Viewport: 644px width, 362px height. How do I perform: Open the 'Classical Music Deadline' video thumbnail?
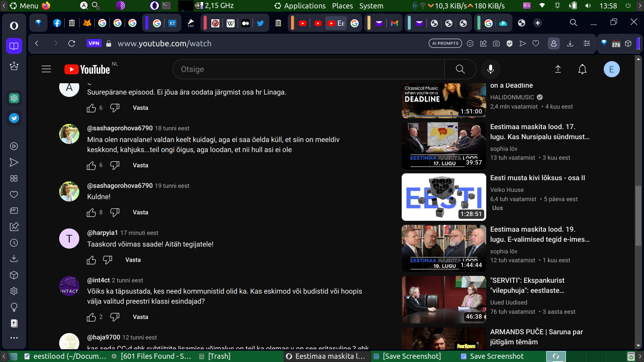pyautogui.click(x=444, y=101)
